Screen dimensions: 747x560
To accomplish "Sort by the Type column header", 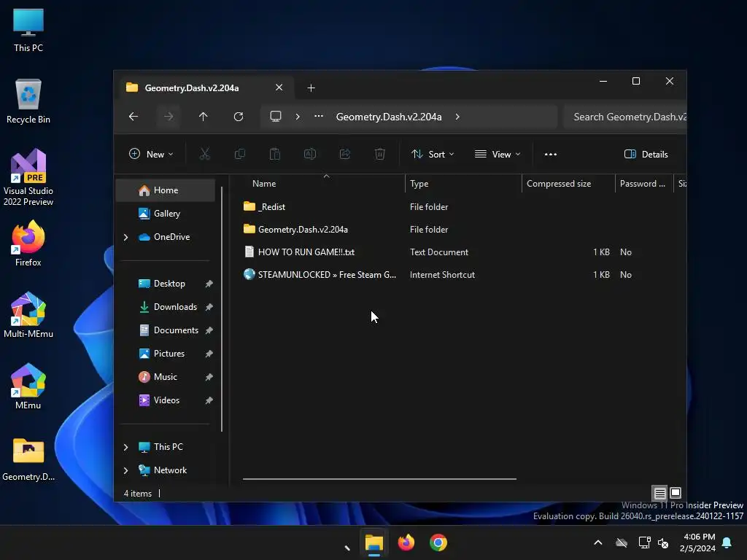I will 463,183.
